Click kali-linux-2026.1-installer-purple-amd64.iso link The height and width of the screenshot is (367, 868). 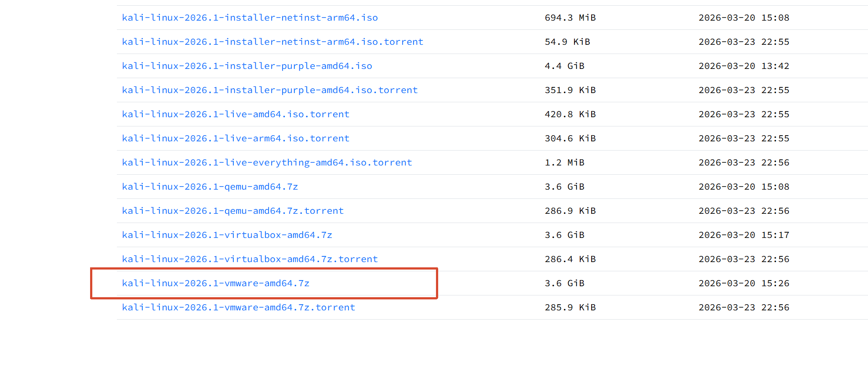click(x=247, y=66)
